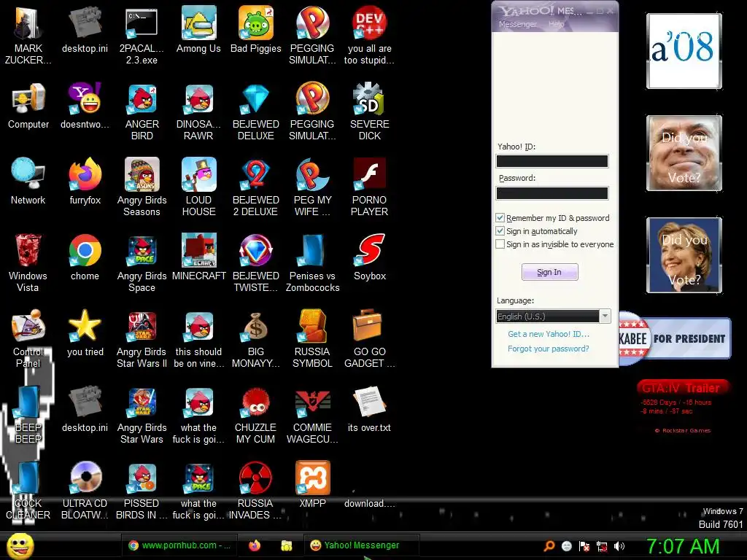
Task: Click the magnifier icon in system tray
Action: [x=549, y=546]
